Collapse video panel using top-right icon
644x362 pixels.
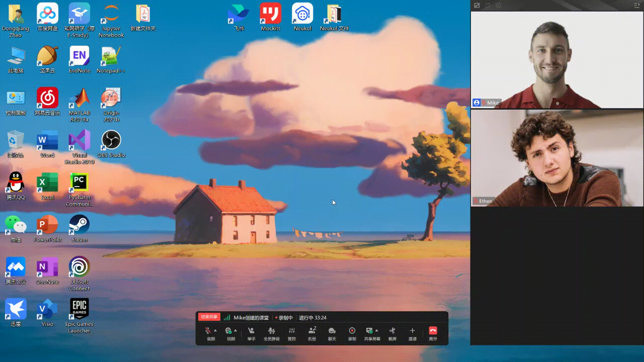(637, 5)
